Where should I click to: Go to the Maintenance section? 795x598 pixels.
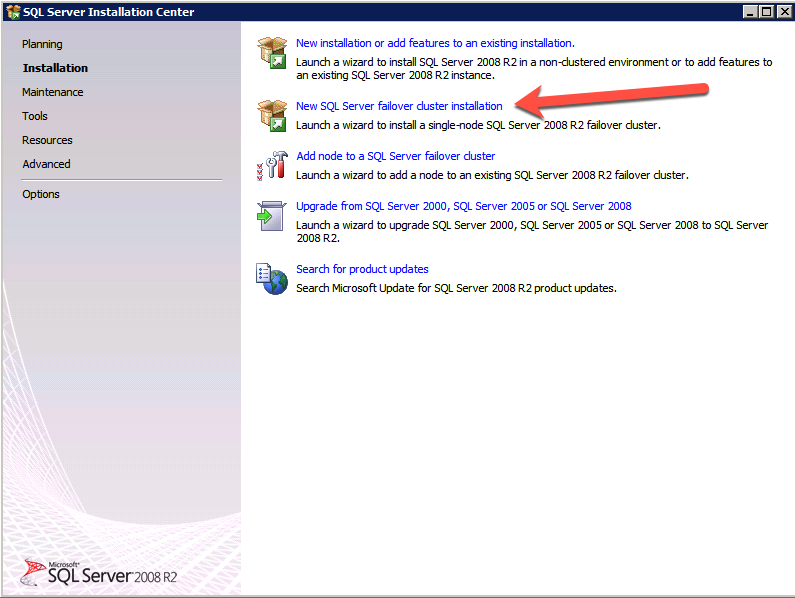[53, 92]
